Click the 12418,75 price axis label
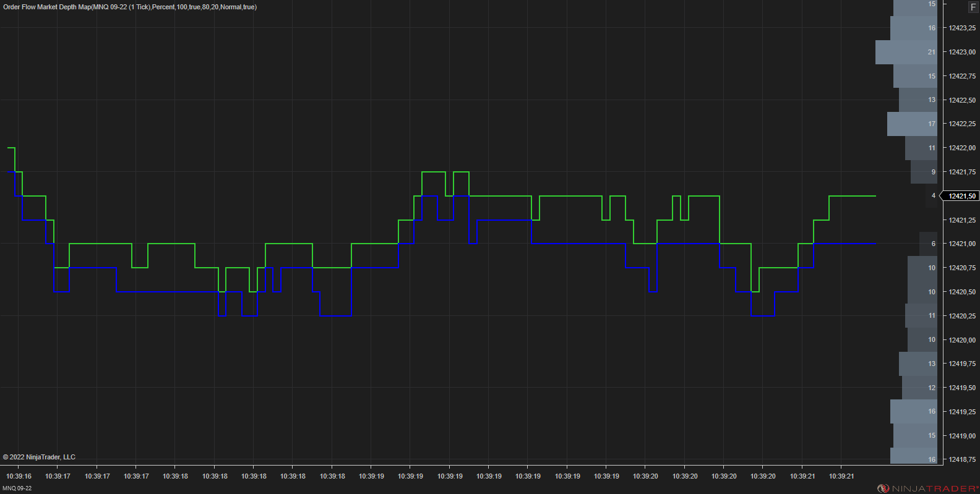This screenshot has width=980, height=494. tap(962, 459)
